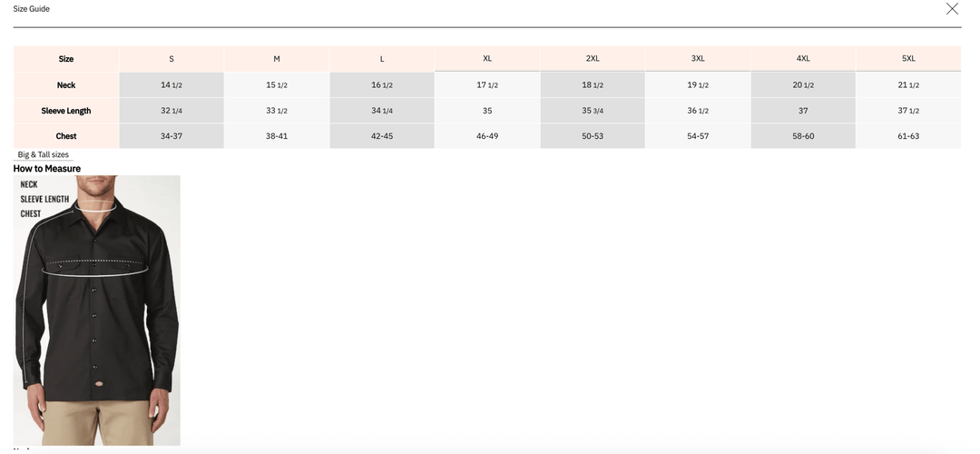Select the 2XL size column header
980x454 pixels.
(593, 59)
